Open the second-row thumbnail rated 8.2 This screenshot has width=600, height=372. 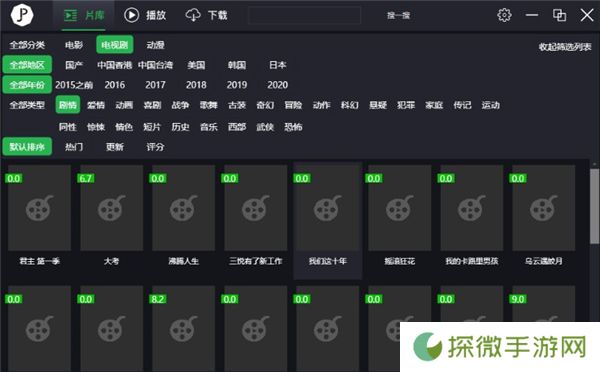click(183, 328)
